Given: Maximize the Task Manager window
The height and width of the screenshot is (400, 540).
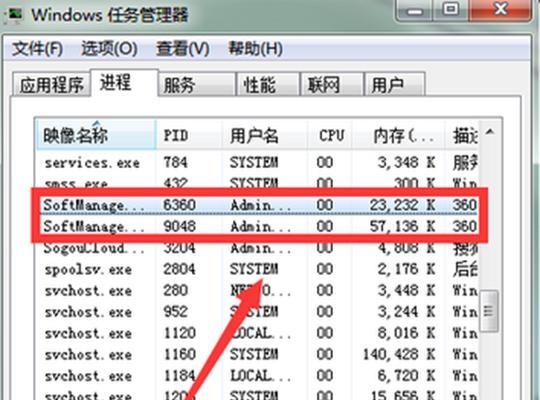Looking at the screenshot, I should (x=450, y=10).
